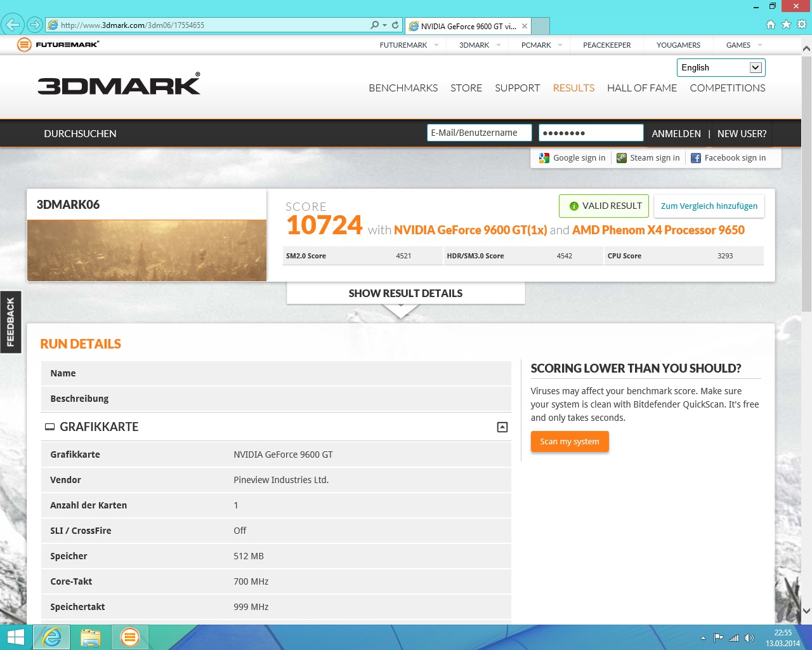Close the NVIDIA GeForce 9600 GT tab
Viewport: 812px width, 650px height.
click(x=525, y=26)
